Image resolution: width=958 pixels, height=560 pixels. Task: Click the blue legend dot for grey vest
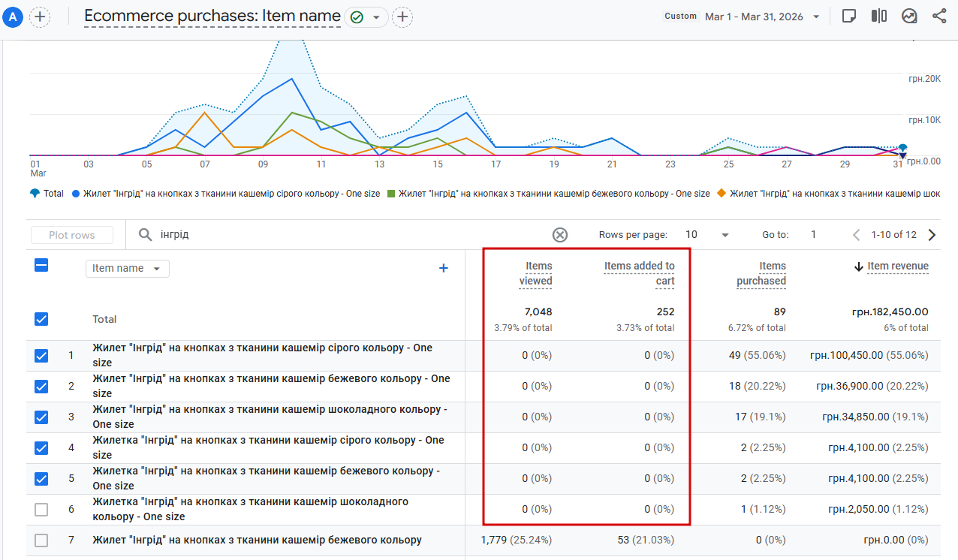click(76, 194)
